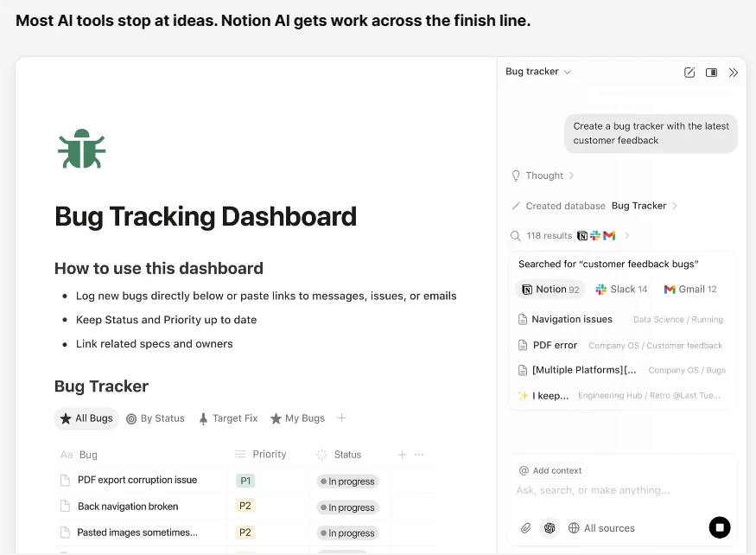Open the Bug tracker dropdown in the panel header
Screen dimensions: 756x555
coord(537,72)
